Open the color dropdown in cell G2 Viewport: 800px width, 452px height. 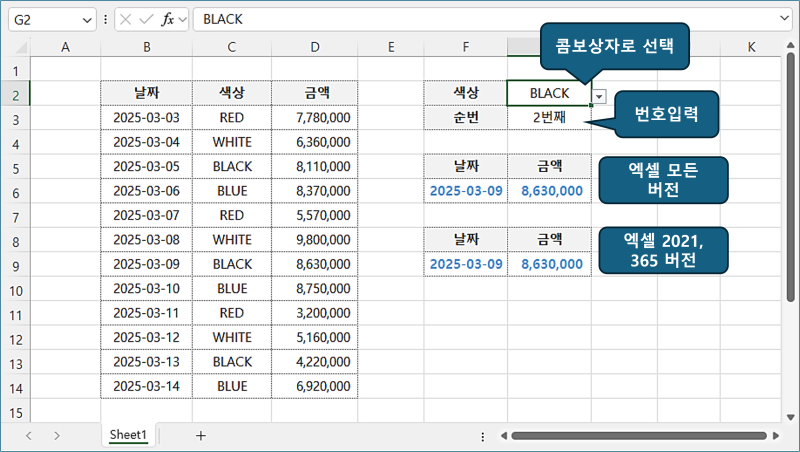coord(599,96)
